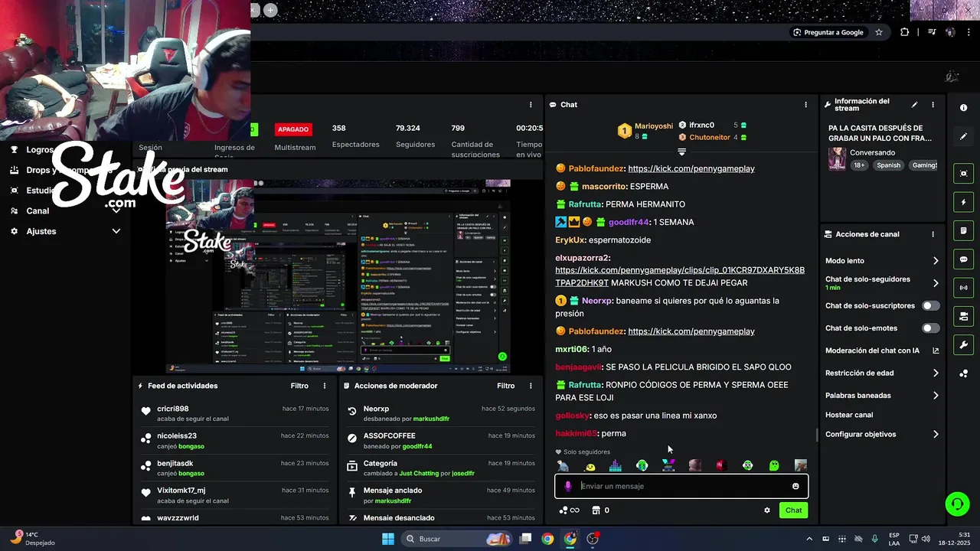Open Moderación del chat con IA link

(x=882, y=350)
